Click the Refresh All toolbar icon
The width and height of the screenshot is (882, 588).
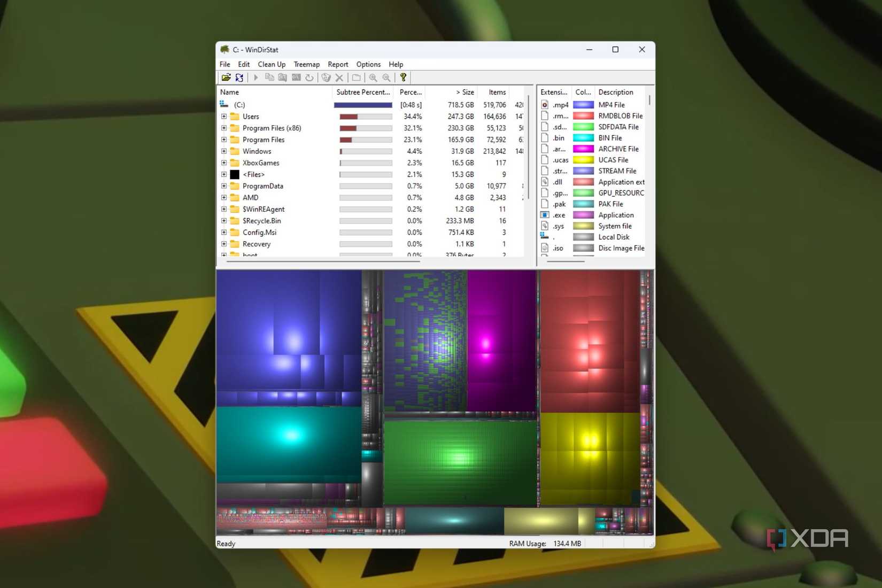[x=239, y=78]
